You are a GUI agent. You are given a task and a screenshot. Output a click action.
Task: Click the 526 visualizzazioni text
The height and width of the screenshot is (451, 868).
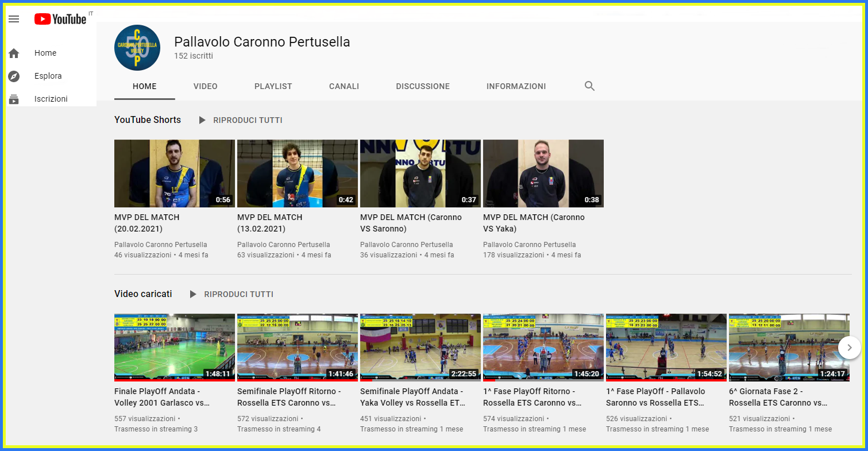[636, 419]
